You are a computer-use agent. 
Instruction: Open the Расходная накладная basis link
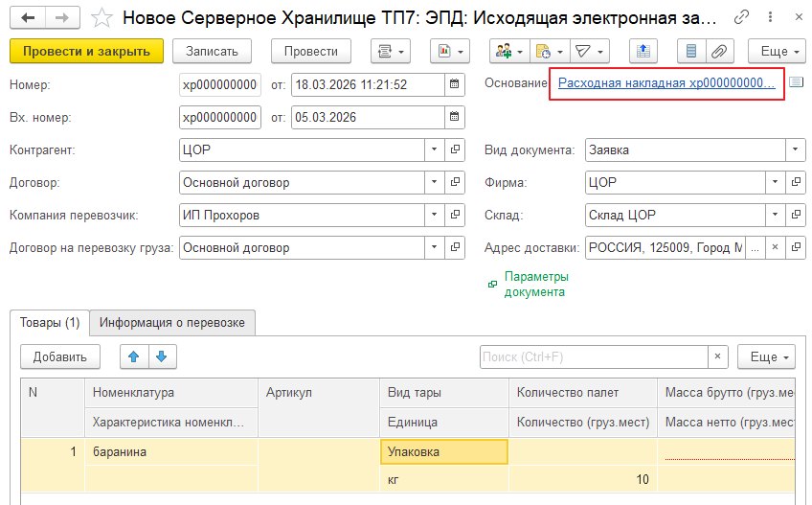click(666, 83)
